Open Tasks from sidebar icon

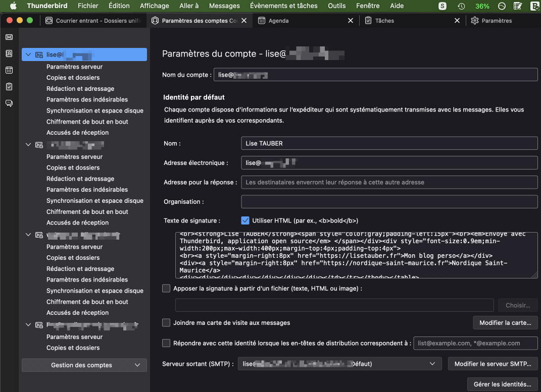[9, 87]
